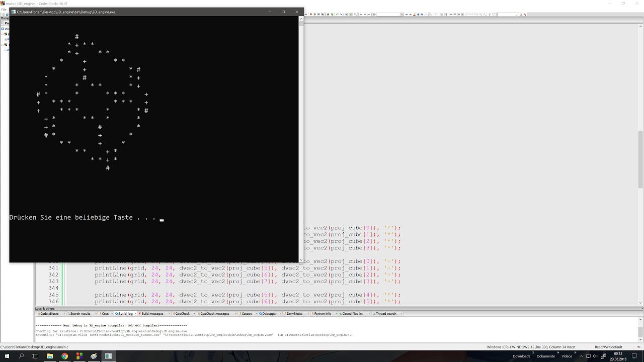This screenshot has height=362, width=644.
Task: Close the Build log tab
Action: (135, 314)
